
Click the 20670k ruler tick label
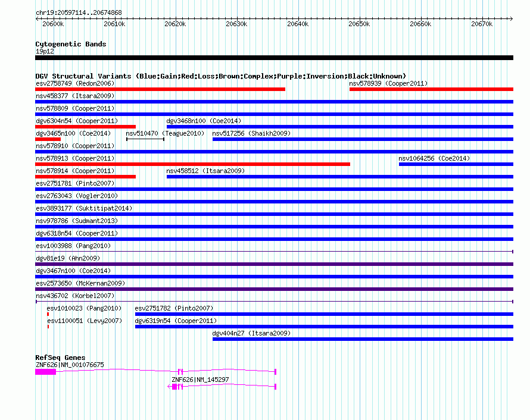pyautogui.click(x=482, y=24)
